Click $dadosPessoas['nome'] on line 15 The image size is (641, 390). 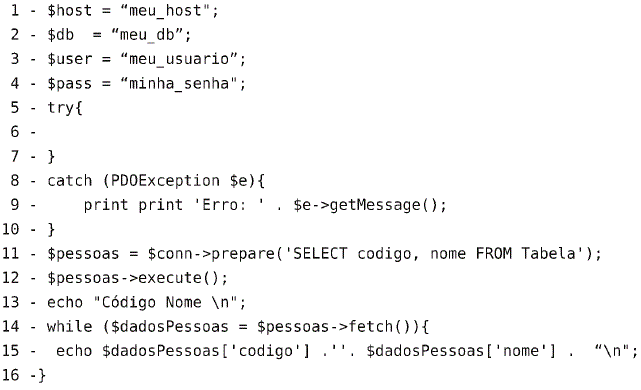coord(461,352)
